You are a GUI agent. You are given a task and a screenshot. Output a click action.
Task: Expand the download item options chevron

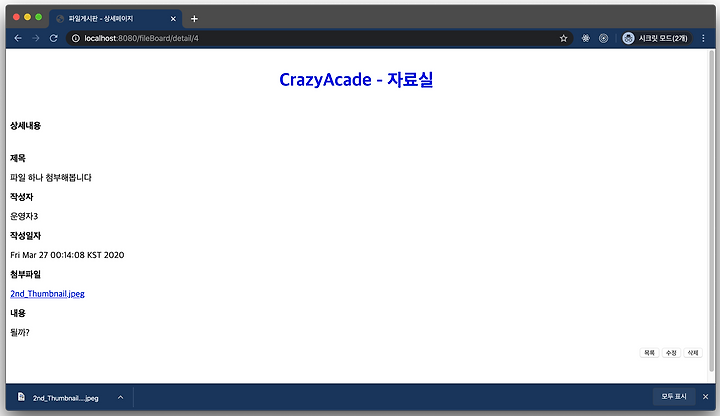[120, 398]
